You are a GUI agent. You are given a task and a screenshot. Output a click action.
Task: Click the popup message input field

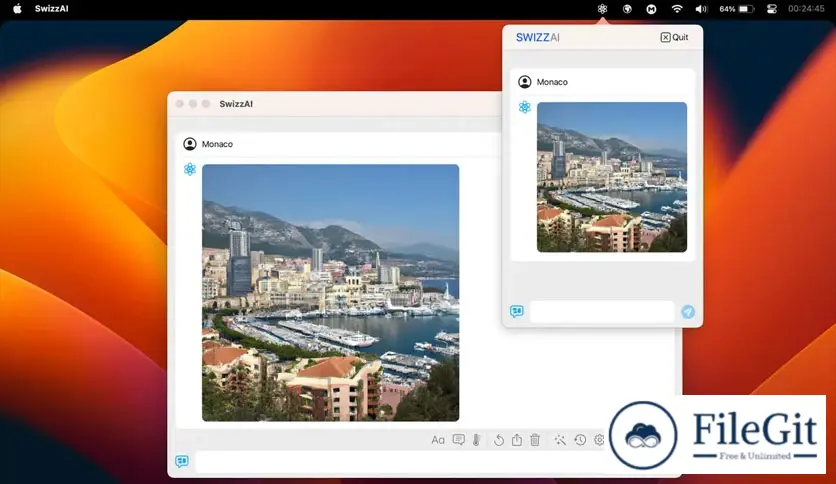coord(602,311)
